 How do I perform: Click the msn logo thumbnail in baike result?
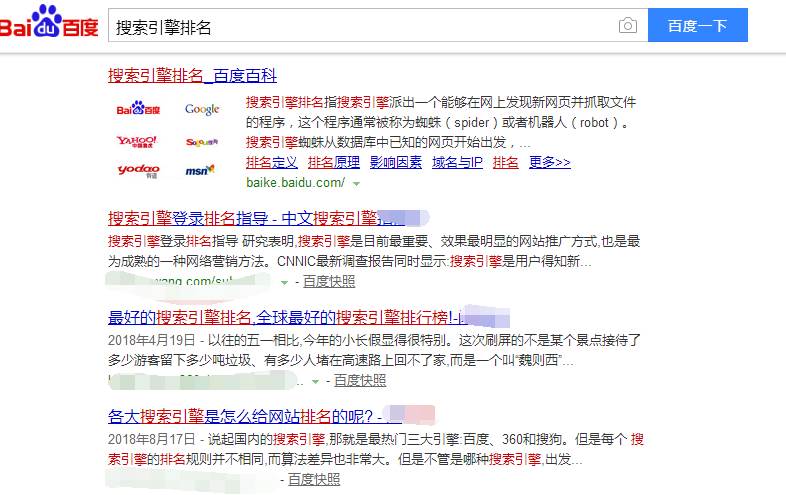pyautogui.click(x=200, y=171)
